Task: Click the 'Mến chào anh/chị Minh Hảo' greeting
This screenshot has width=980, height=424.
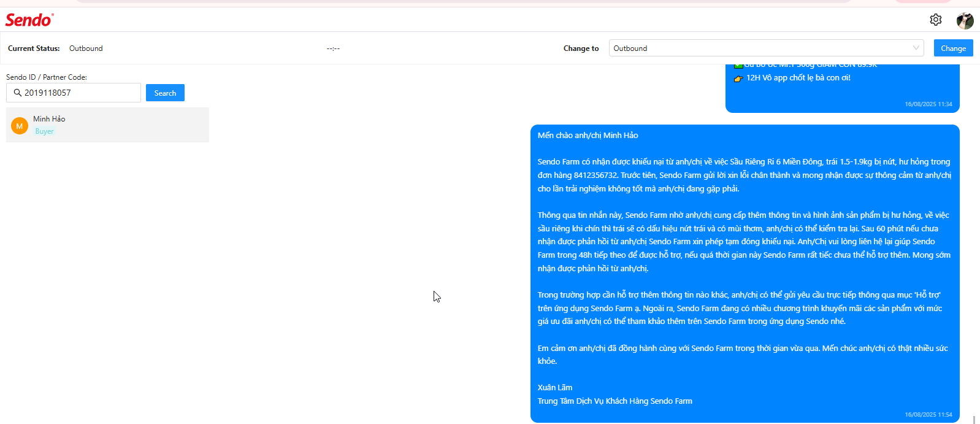Action: (x=588, y=136)
